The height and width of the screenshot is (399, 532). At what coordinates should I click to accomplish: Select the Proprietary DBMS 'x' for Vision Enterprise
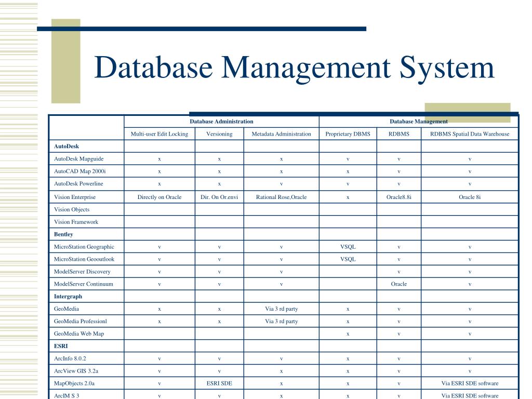(348, 197)
